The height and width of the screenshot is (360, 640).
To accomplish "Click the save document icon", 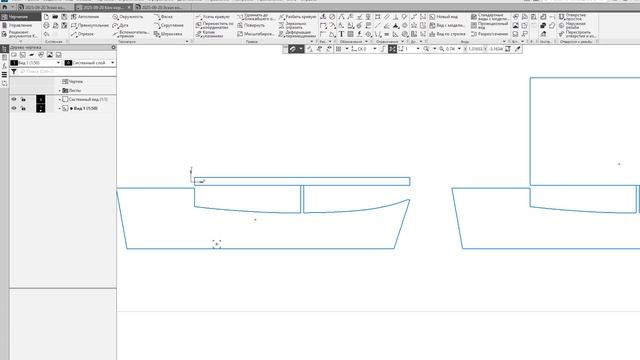I will (64, 17).
